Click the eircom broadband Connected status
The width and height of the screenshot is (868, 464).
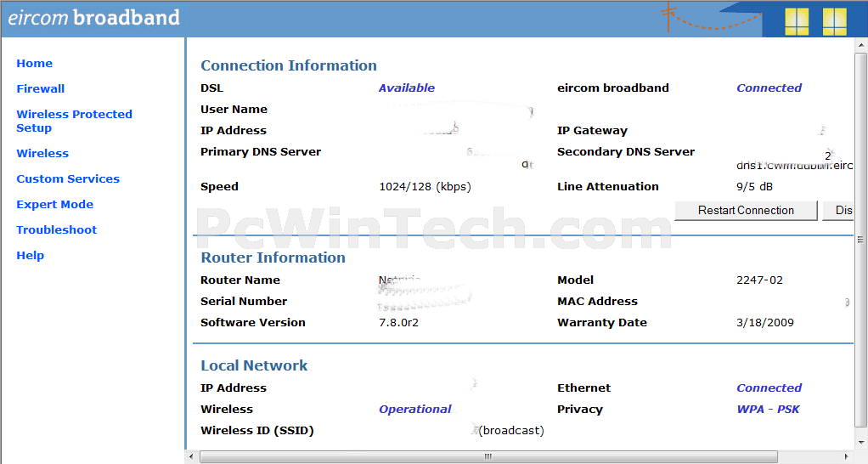[769, 88]
